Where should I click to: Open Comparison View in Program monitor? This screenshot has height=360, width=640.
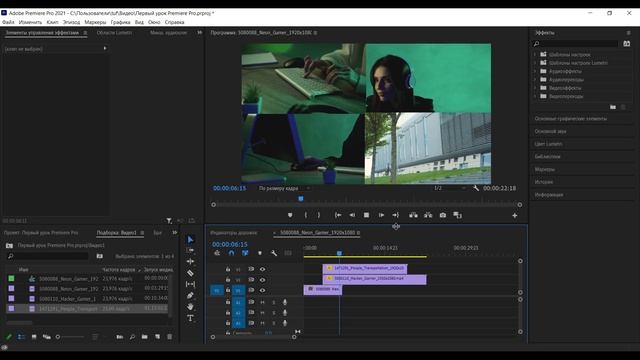458,215
